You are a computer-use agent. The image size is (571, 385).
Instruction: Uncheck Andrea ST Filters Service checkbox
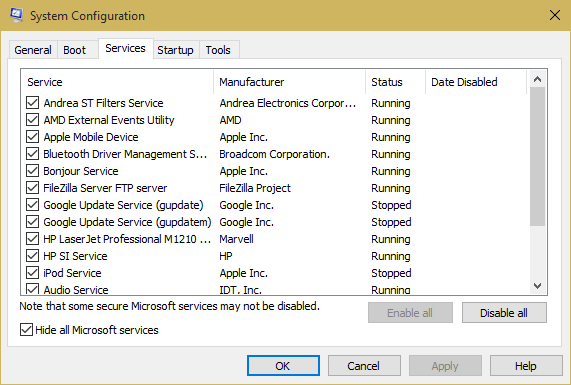pos(32,103)
